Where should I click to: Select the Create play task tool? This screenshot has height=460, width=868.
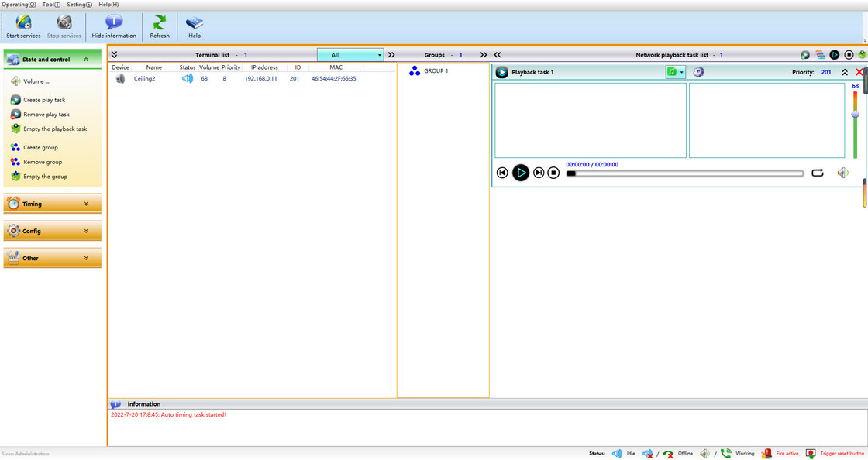pos(17,99)
